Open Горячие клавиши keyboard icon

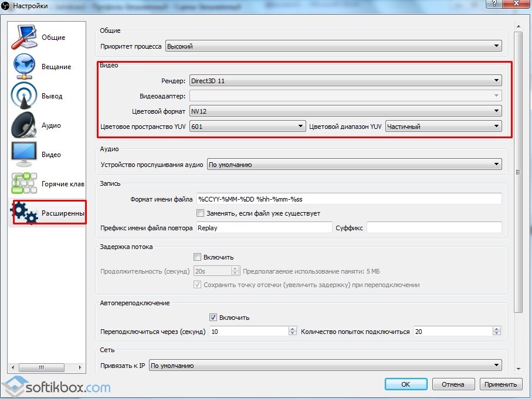click(24, 184)
